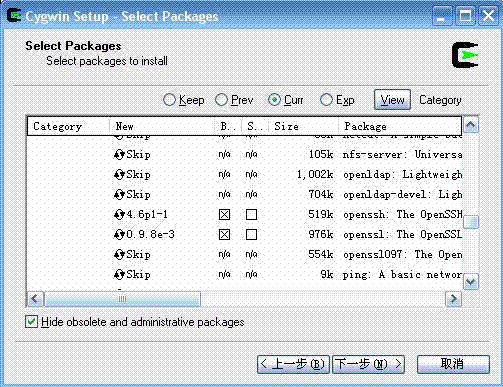Click the cycle icon in the ping row
The width and height of the screenshot is (503, 387).
coord(119,275)
